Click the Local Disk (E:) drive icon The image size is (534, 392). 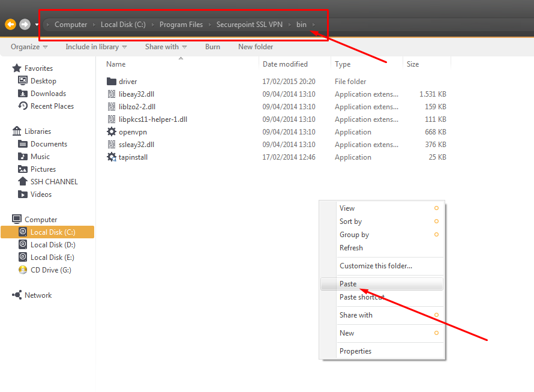pos(23,257)
